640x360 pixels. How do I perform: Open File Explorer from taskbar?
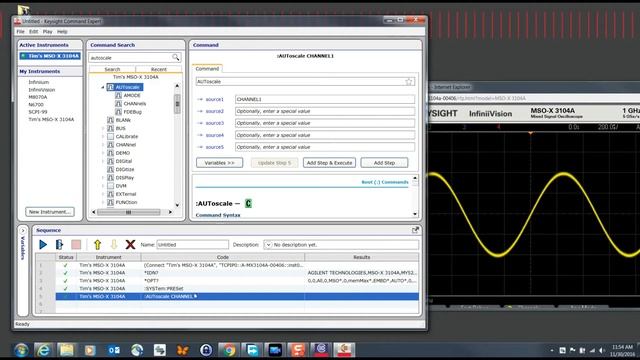pos(66,350)
